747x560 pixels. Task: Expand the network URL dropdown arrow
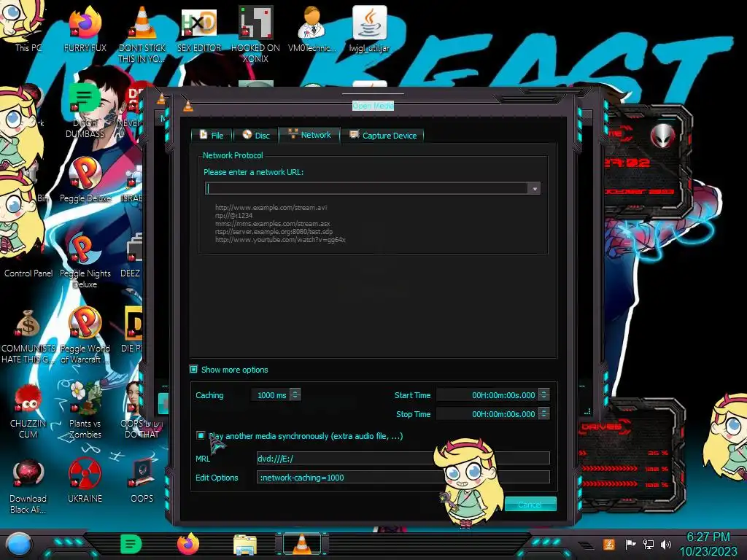pos(535,189)
